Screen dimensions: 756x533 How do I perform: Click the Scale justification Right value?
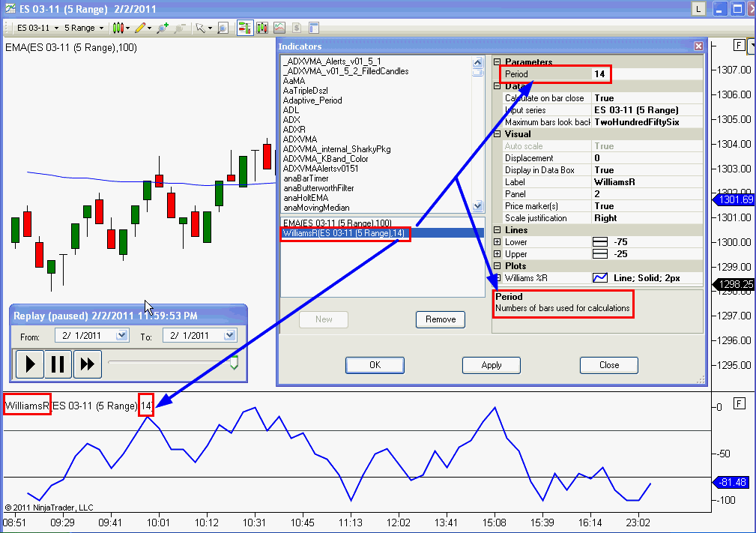[647, 218]
